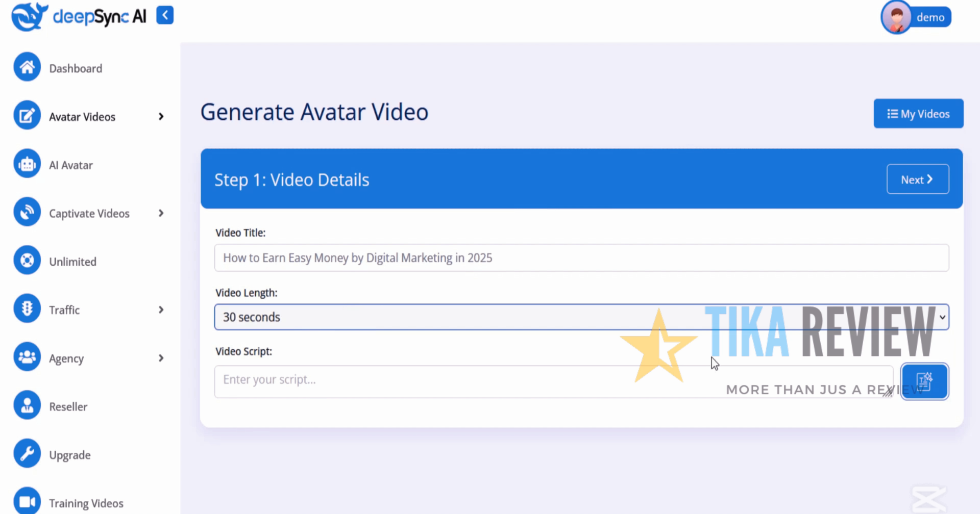
Task: Generate script with the AI script button
Action: [924, 381]
